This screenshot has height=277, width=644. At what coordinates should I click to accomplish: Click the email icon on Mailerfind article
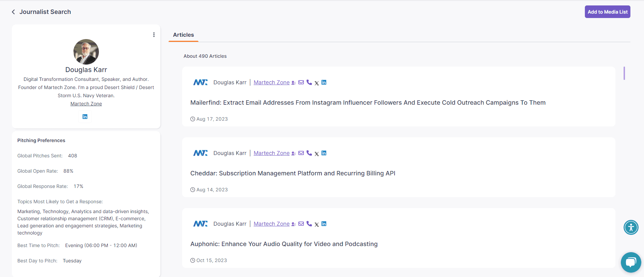tap(301, 82)
